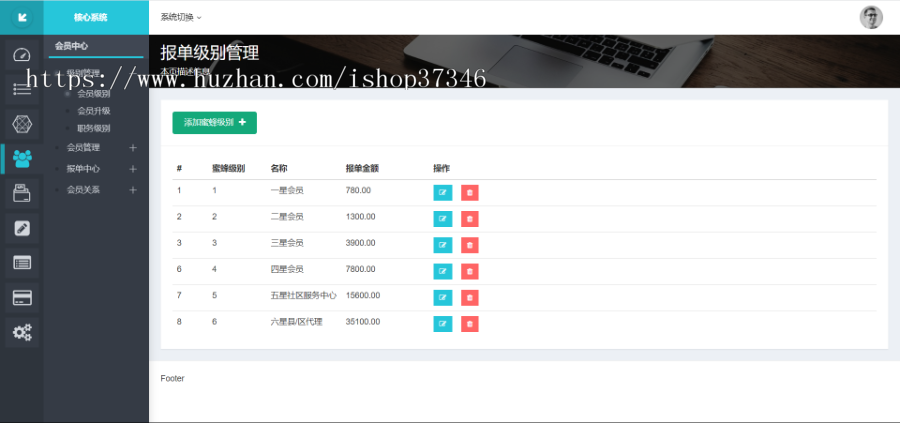This screenshot has height=423, width=900.
Task: Click the 一星会员 name cell
Action: pyautogui.click(x=287, y=190)
